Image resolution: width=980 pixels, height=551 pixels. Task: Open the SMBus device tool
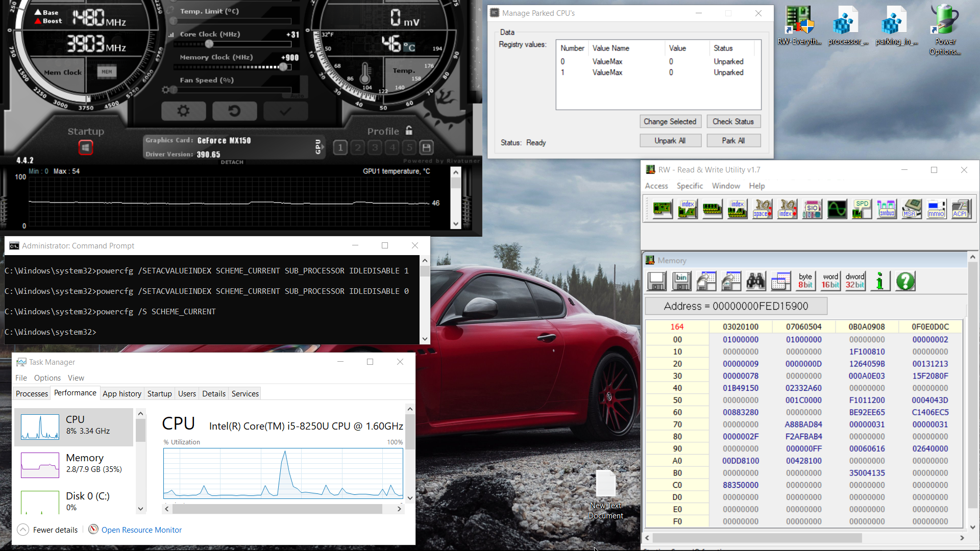pos(887,209)
